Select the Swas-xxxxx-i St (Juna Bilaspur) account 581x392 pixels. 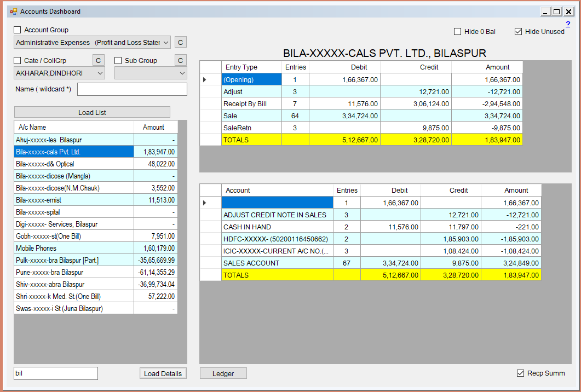96,308
